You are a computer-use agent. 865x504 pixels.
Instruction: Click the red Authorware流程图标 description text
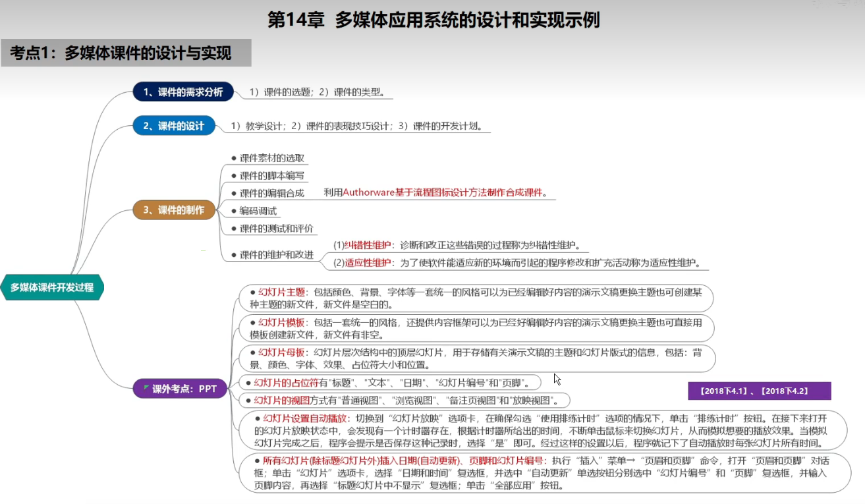coord(436,192)
